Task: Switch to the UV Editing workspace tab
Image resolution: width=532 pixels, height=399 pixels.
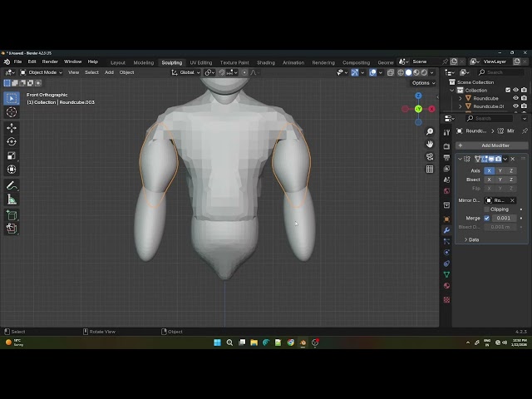Action: 201,62
